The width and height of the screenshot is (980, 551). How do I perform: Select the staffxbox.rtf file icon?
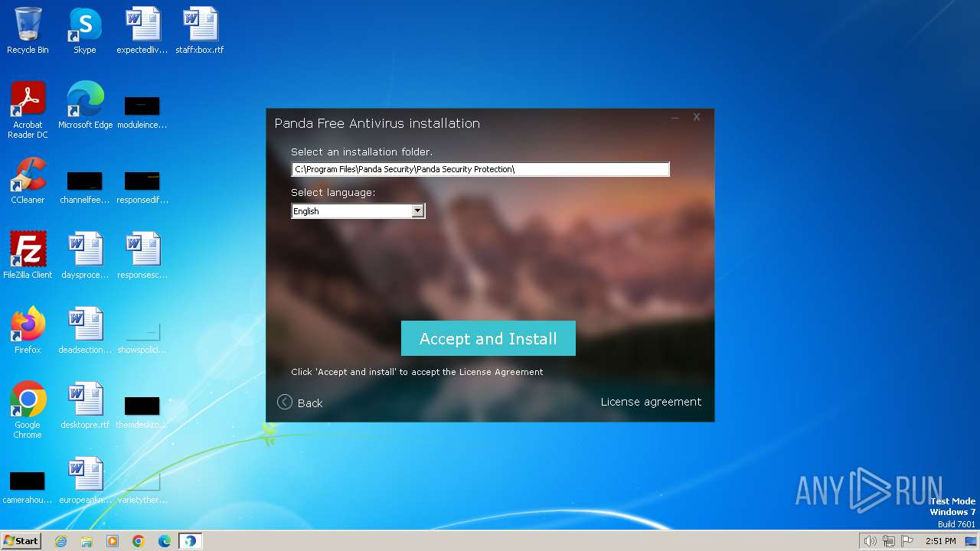(200, 31)
